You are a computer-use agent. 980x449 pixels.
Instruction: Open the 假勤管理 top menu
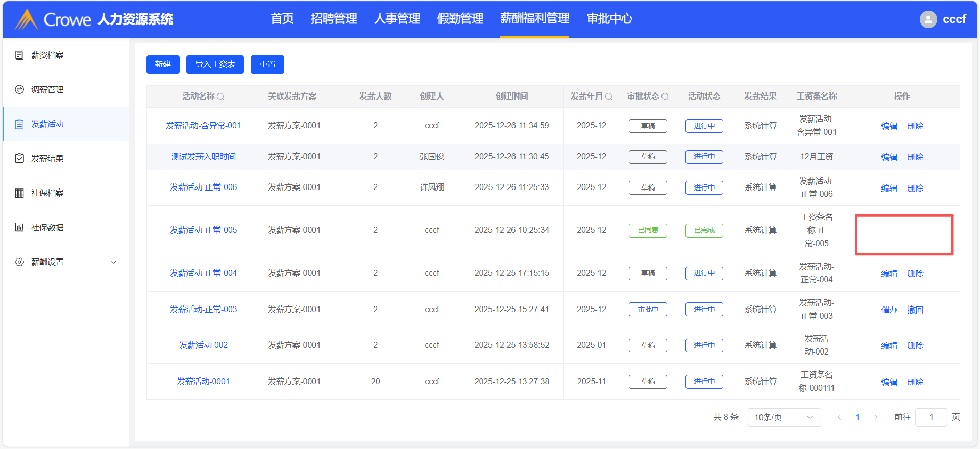tap(460, 19)
